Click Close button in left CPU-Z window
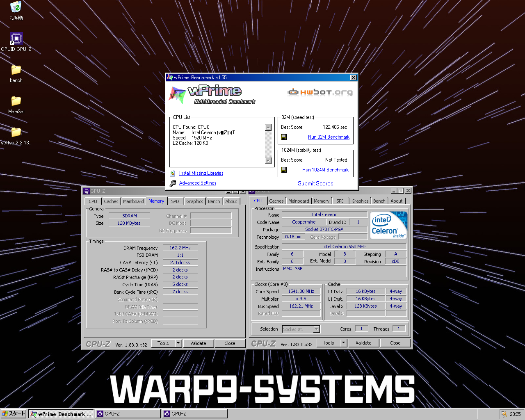The height and width of the screenshot is (420, 525). tap(230, 343)
